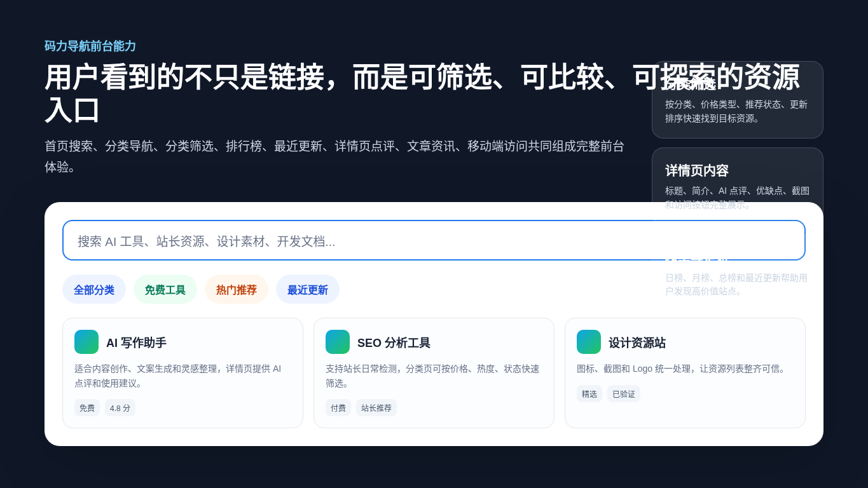
Task: Click the AI 写作助手 card icon
Action: 86,342
